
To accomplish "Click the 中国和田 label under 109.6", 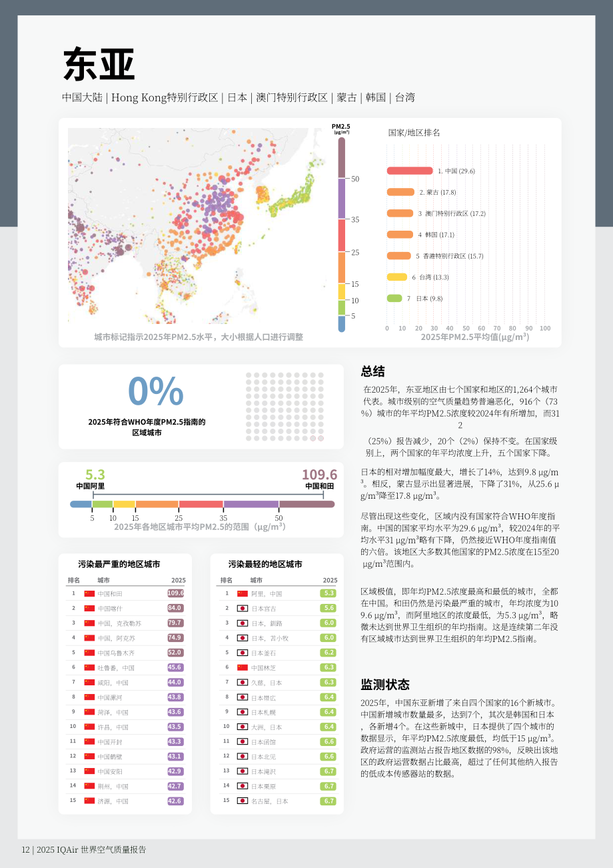I will [320, 486].
